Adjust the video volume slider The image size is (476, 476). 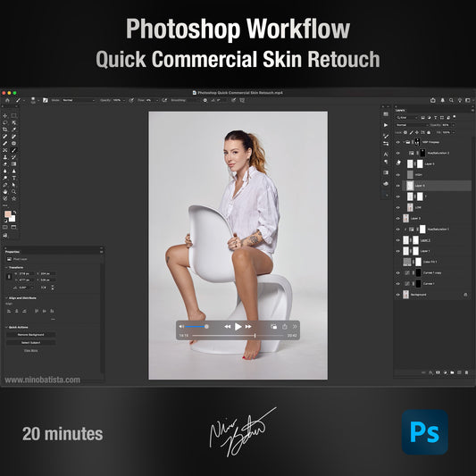196,327
